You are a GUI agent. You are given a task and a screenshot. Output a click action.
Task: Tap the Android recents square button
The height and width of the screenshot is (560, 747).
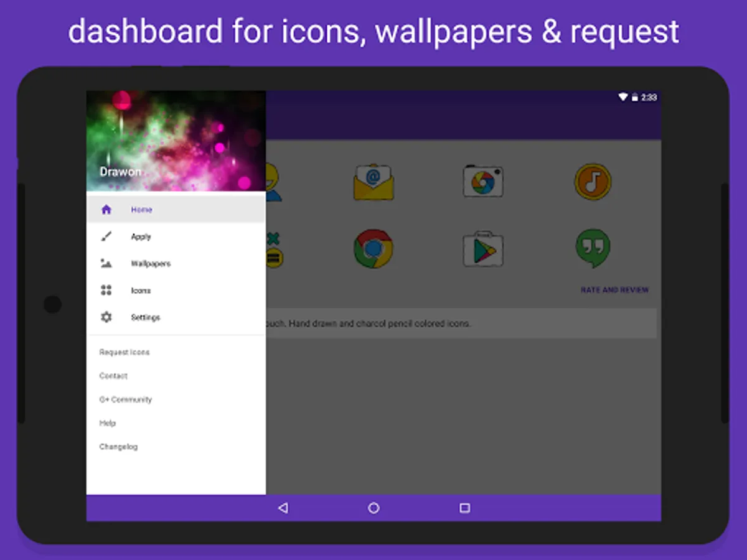click(464, 508)
